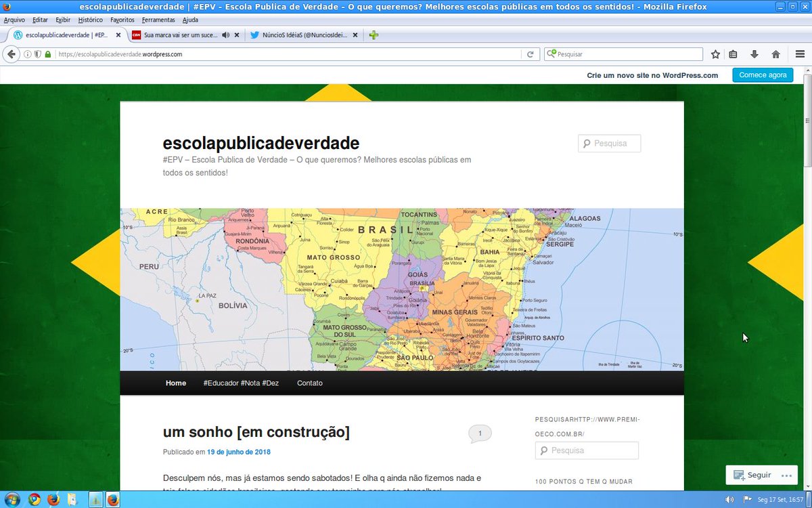Select Home in site navigation
The width and height of the screenshot is (812, 508).
(176, 383)
